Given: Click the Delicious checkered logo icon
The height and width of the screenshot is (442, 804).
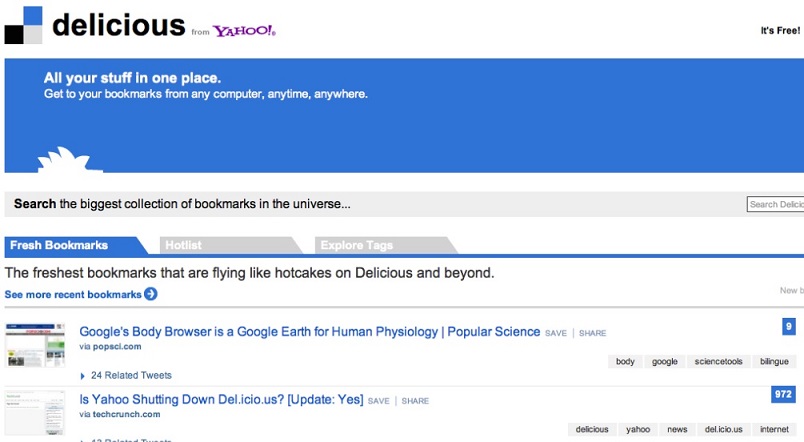Looking at the screenshot, I should pyautogui.click(x=24, y=25).
